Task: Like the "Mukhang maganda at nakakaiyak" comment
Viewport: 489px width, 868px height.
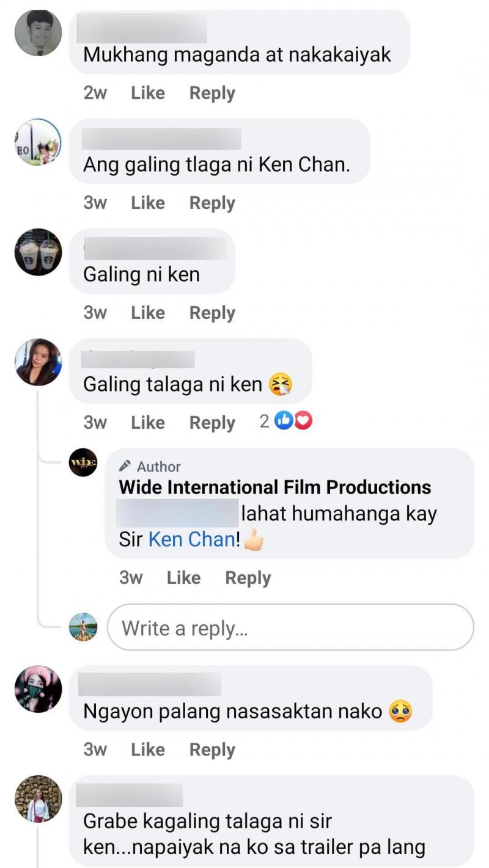Action: (148, 93)
